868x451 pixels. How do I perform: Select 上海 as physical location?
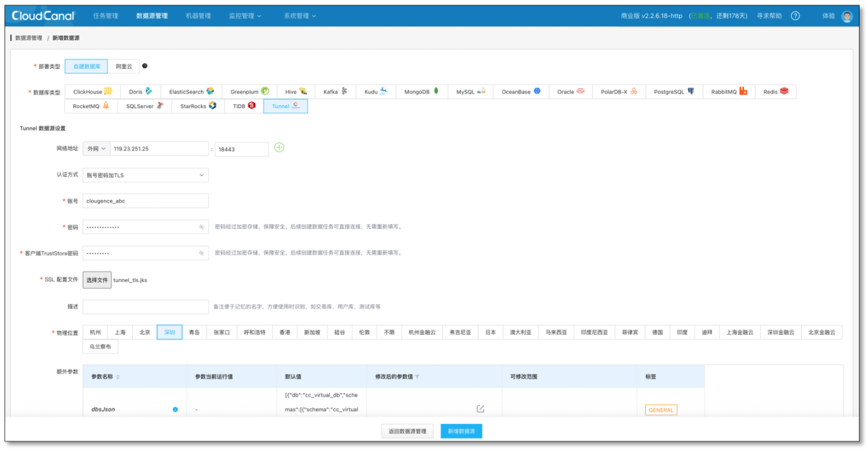120,332
